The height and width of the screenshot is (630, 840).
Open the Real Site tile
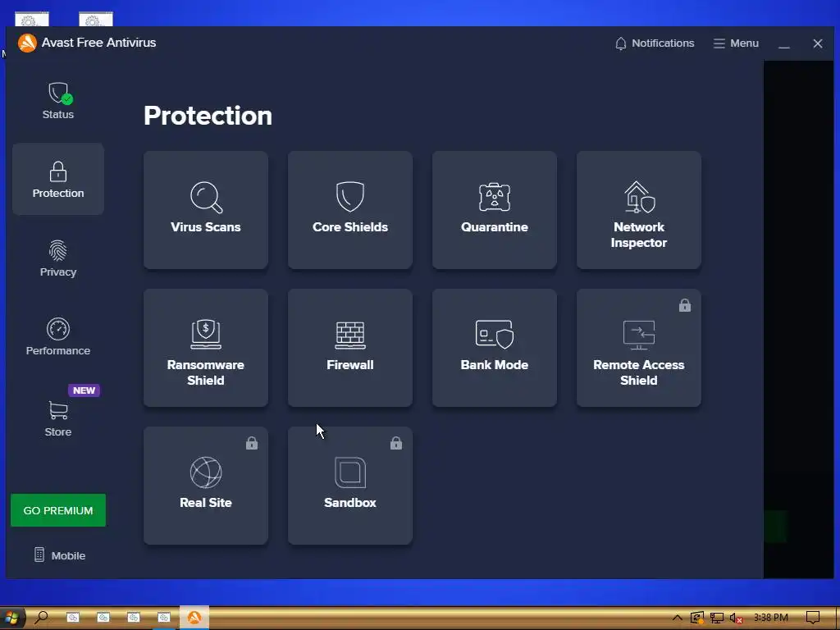206,486
